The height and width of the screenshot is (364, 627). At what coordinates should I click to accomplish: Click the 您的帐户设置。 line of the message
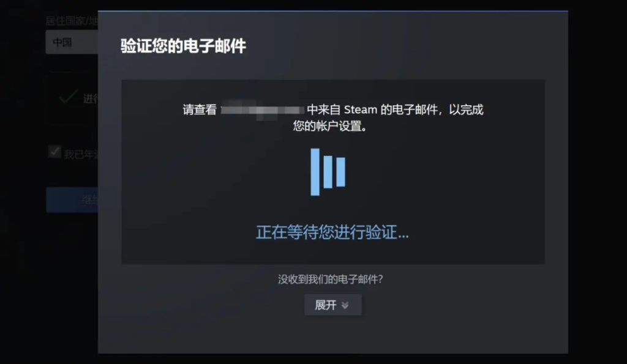[330, 126]
